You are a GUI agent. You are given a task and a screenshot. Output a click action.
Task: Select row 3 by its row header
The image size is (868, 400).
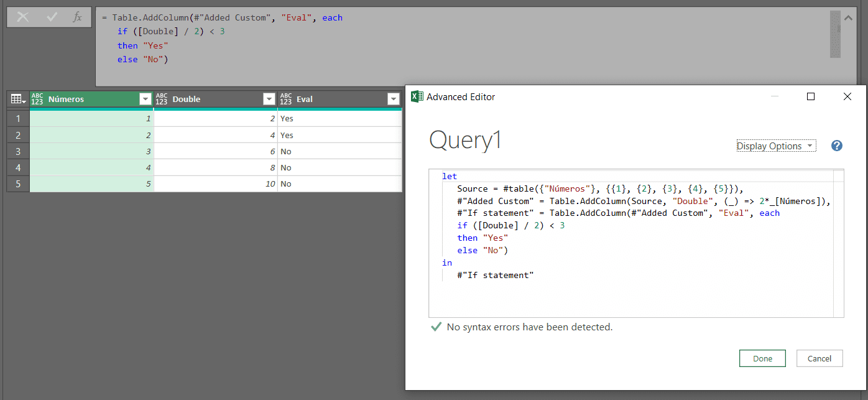17,151
